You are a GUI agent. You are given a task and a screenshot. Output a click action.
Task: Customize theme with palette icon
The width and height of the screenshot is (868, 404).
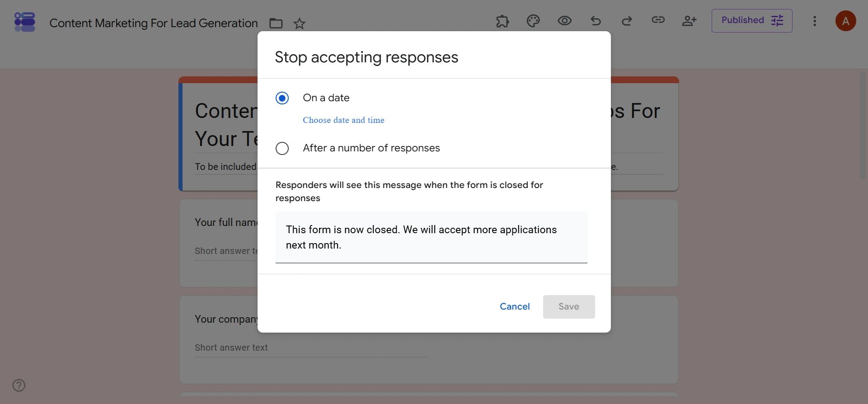click(x=533, y=21)
